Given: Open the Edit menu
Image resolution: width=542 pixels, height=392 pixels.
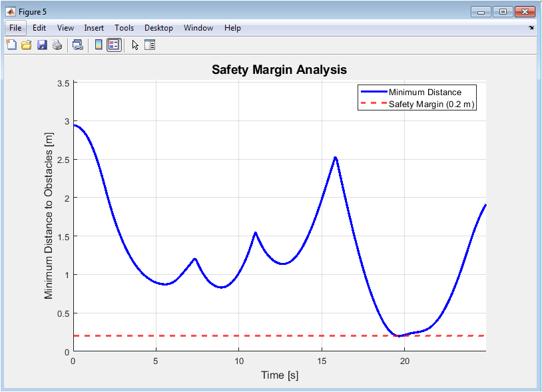Looking at the screenshot, I should (x=39, y=28).
